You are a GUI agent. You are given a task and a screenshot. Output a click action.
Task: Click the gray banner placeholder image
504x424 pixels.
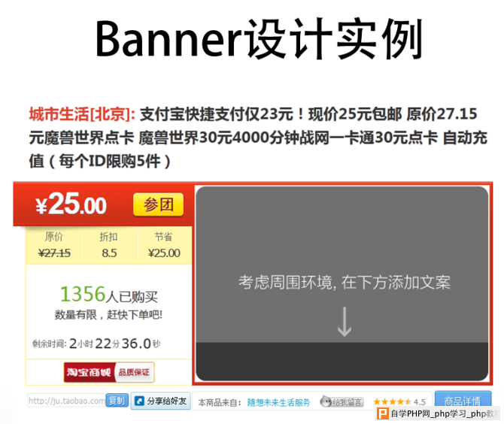tap(342, 283)
